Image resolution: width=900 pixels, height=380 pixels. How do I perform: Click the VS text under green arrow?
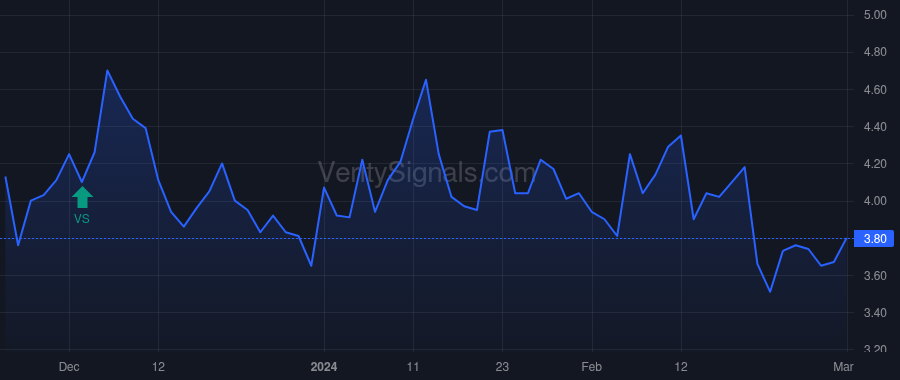click(82, 219)
